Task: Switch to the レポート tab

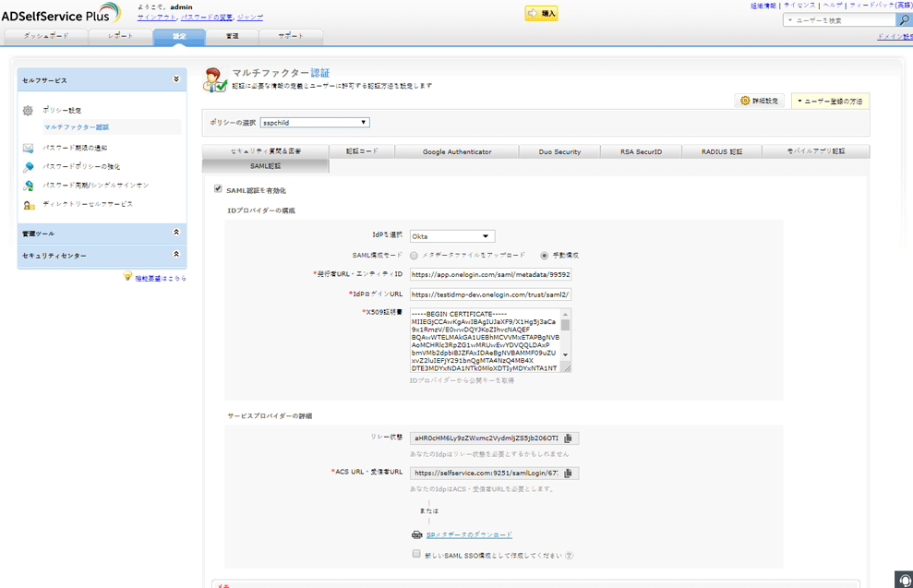Action: pos(121,36)
